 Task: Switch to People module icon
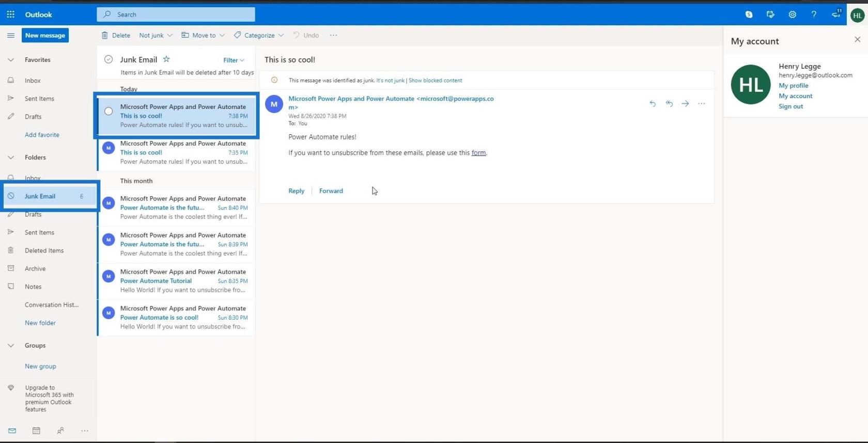[60, 431]
